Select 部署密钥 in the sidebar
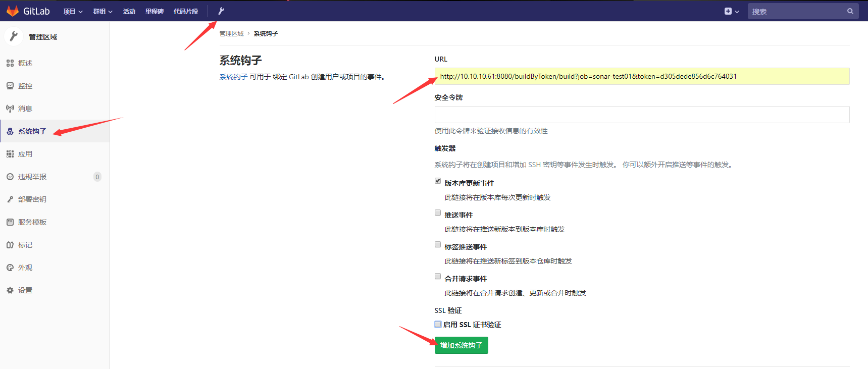This screenshot has height=369, width=868. coord(55,199)
